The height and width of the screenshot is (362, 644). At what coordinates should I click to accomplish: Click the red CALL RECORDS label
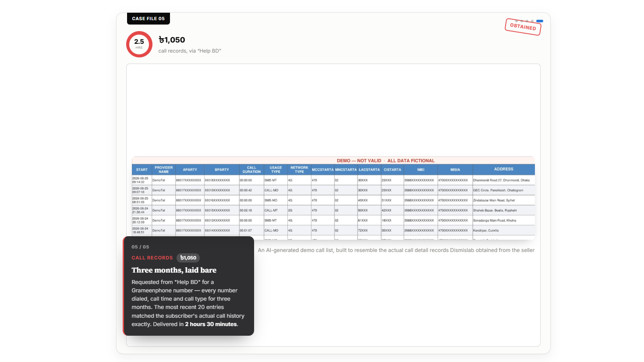[152, 258]
